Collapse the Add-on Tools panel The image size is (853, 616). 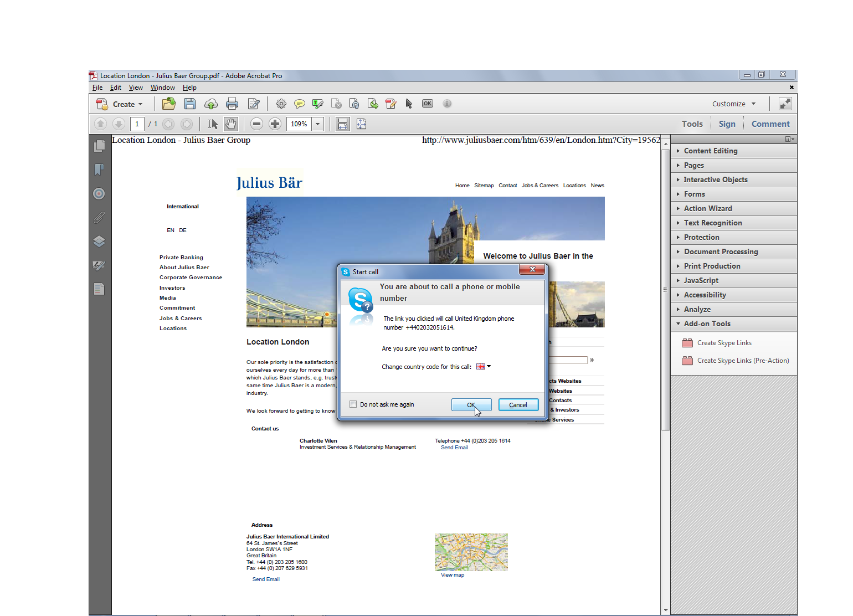click(734, 324)
